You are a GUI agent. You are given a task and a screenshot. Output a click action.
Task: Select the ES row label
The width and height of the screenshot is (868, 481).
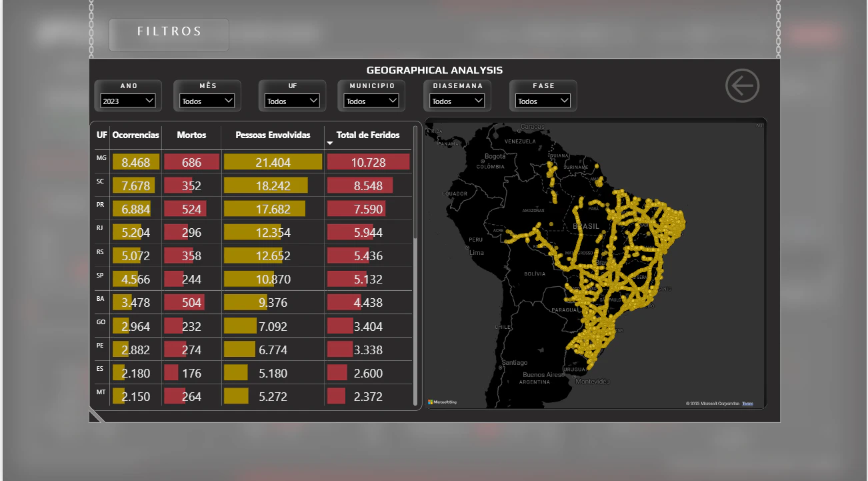100,368
